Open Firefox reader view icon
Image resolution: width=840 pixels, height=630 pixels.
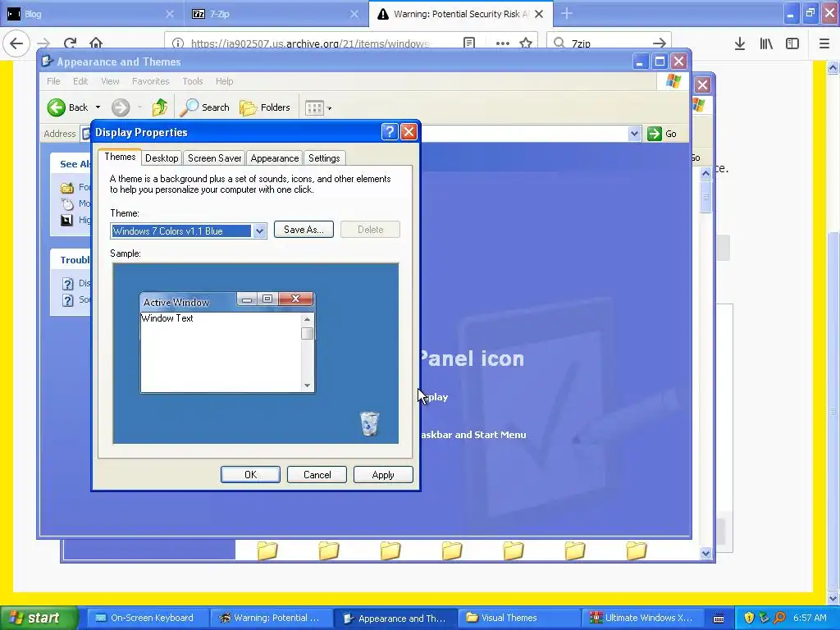tap(469, 43)
